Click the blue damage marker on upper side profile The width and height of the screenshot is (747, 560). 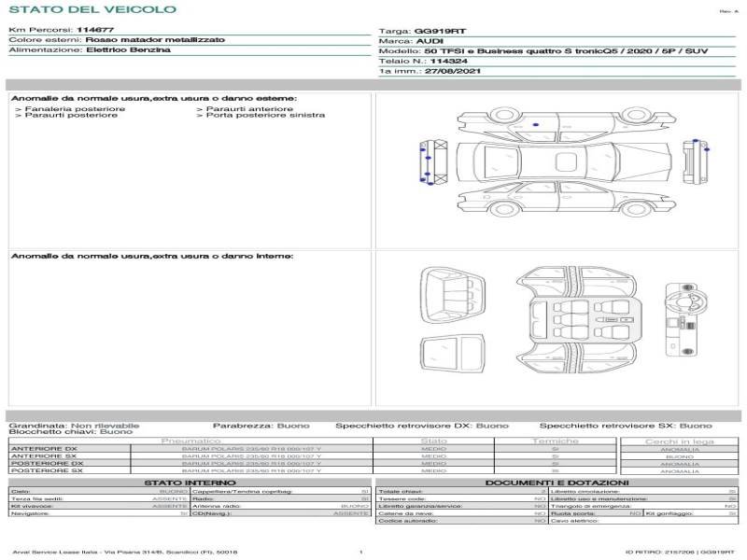point(536,124)
